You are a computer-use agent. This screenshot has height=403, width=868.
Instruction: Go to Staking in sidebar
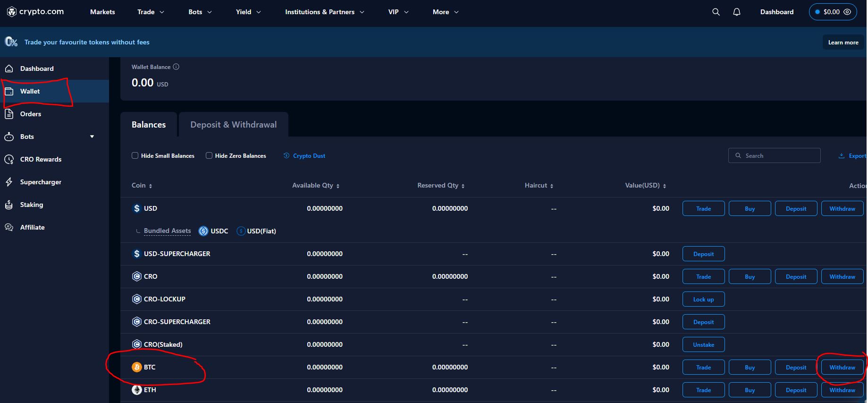coord(32,205)
